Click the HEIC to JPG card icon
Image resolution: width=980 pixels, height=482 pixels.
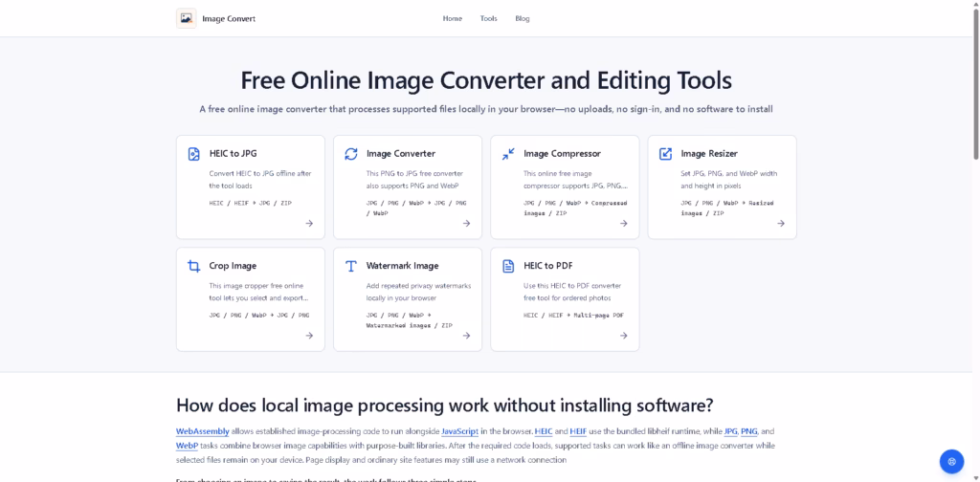click(193, 154)
